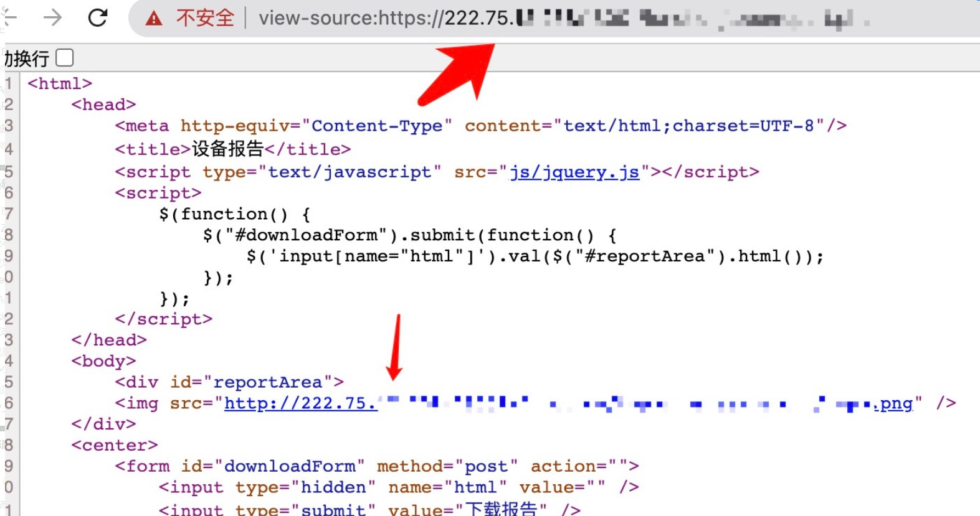This screenshot has width=980, height=516.
Task: Select the $(function() { line
Action: tap(235, 214)
